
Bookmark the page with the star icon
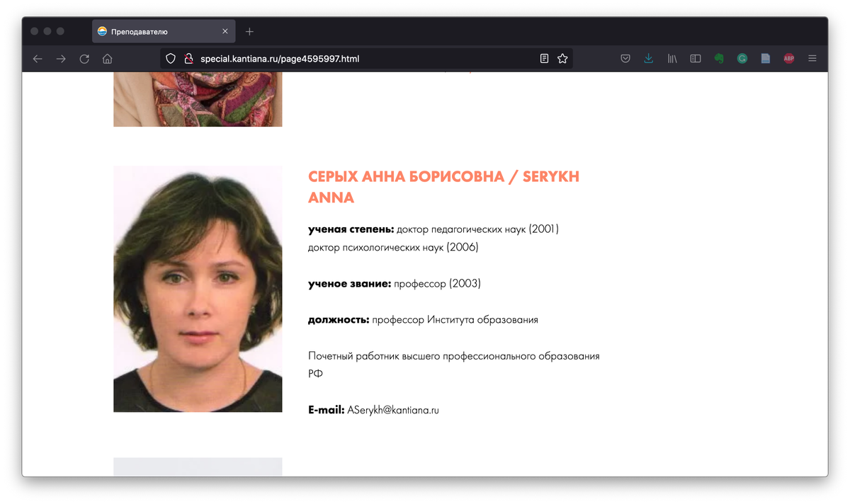point(562,59)
